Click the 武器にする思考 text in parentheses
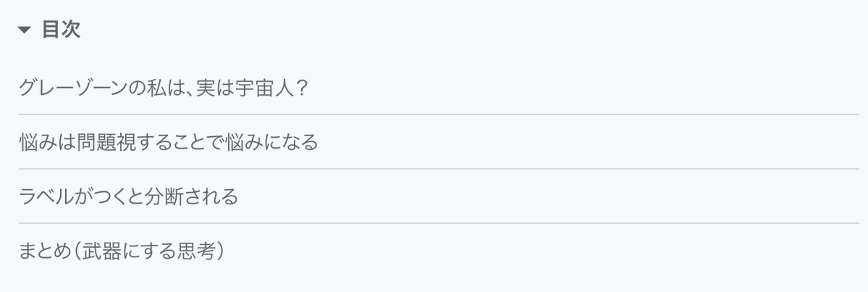 (x=148, y=251)
